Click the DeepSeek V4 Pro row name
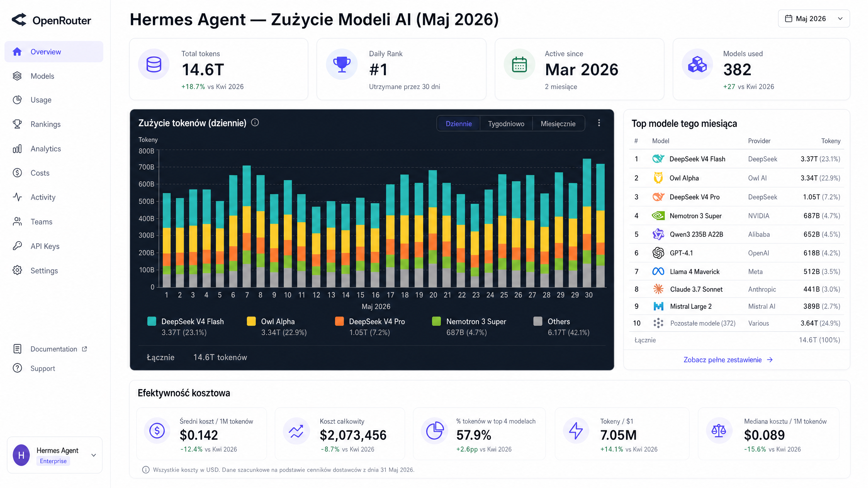Viewport: 868px width, 488px height. tap(694, 197)
